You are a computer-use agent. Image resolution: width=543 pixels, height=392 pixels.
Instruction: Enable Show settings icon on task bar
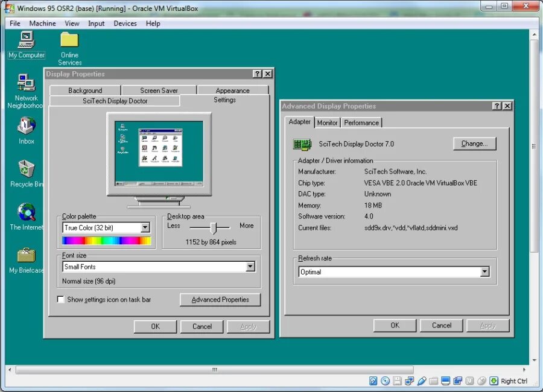tap(60, 299)
